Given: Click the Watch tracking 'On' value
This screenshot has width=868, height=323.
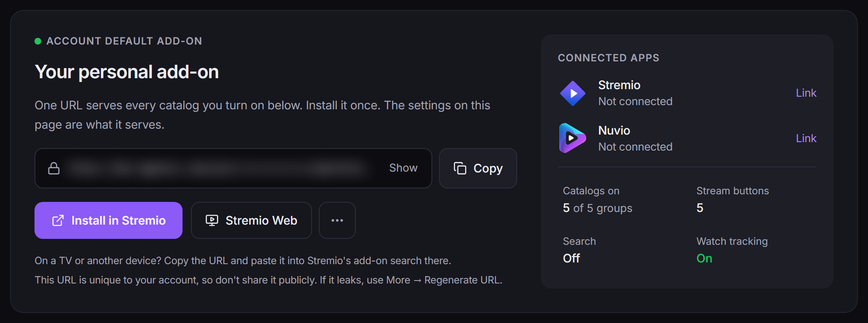Looking at the screenshot, I should click(704, 258).
